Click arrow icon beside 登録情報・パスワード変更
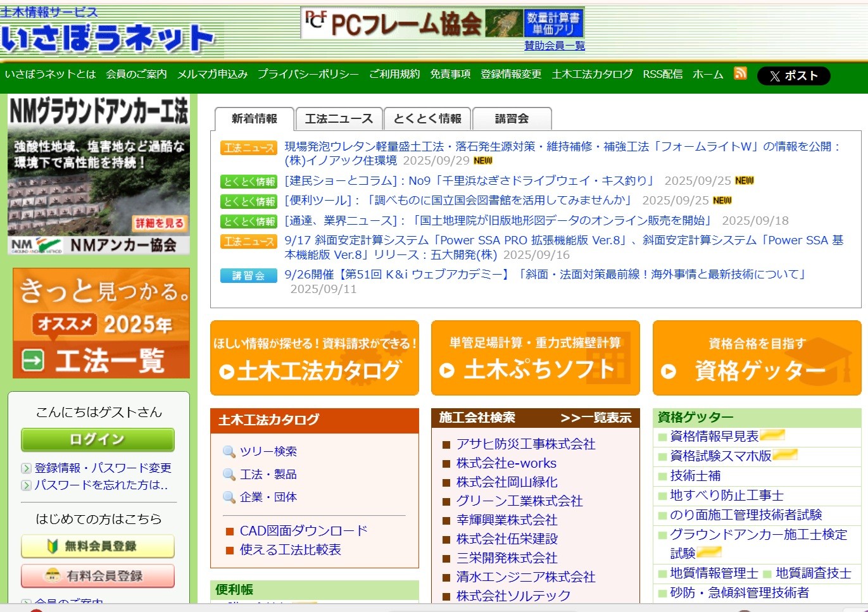This screenshot has height=612, width=868. pos(27,468)
